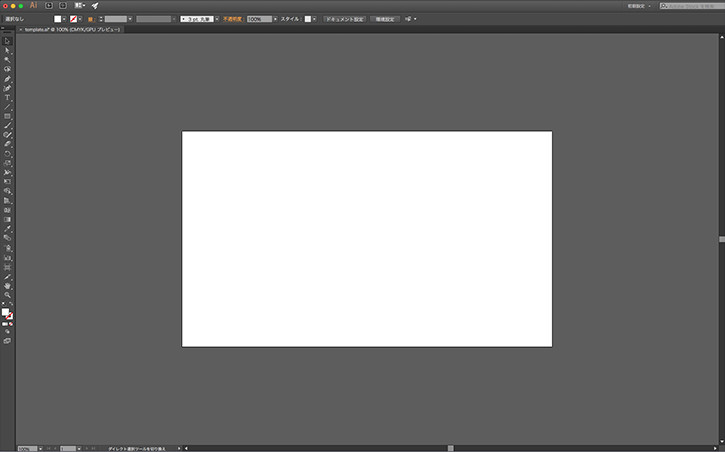Select the Perspective Grid tool
The width and height of the screenshot is (725, 452).
(7, 201)
